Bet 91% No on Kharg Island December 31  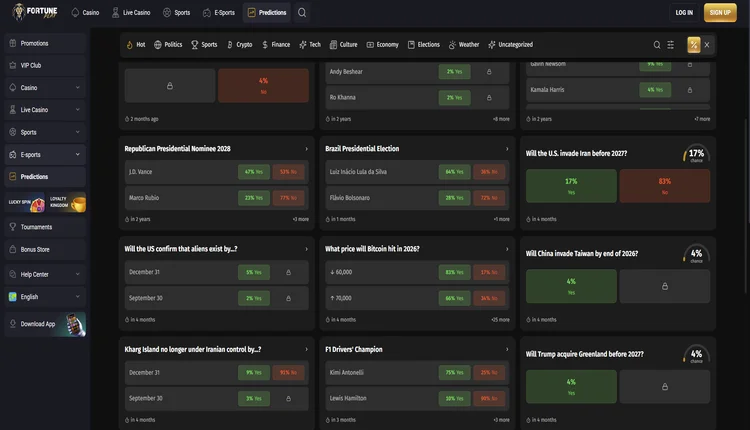(x=288, y=373)
